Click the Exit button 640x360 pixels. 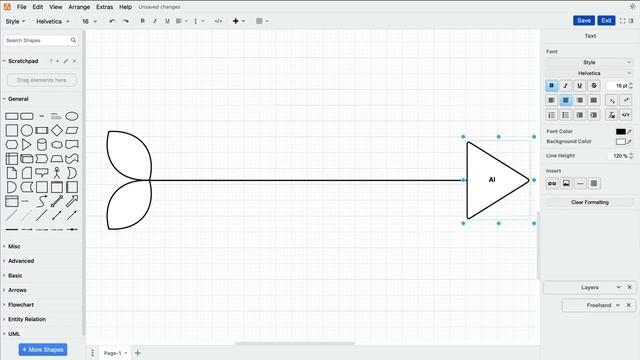tap(606, 20)
